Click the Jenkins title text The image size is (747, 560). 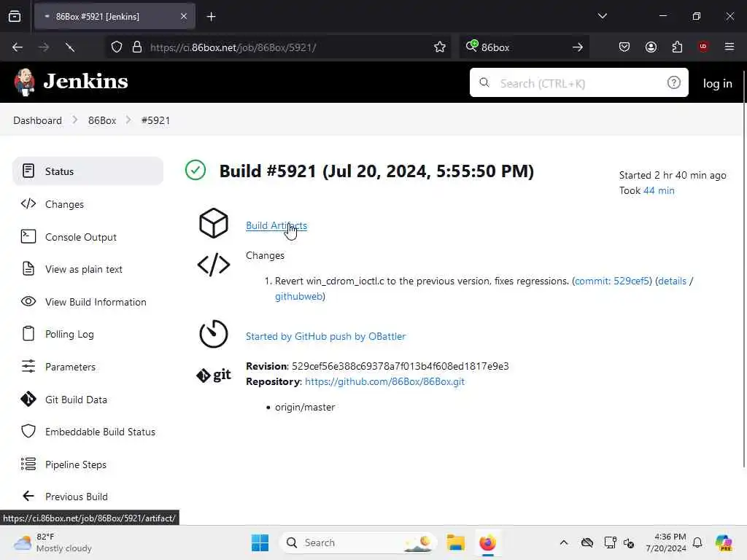(x=86, y=81)
